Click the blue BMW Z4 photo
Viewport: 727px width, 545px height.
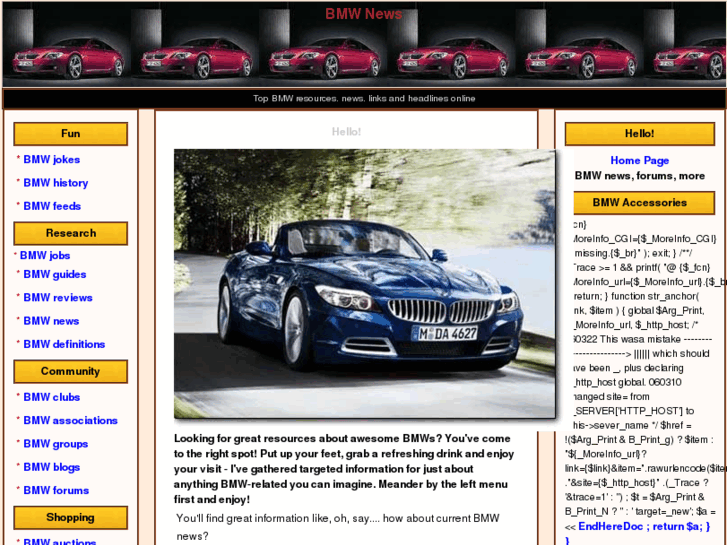click(x=364, y=283)
